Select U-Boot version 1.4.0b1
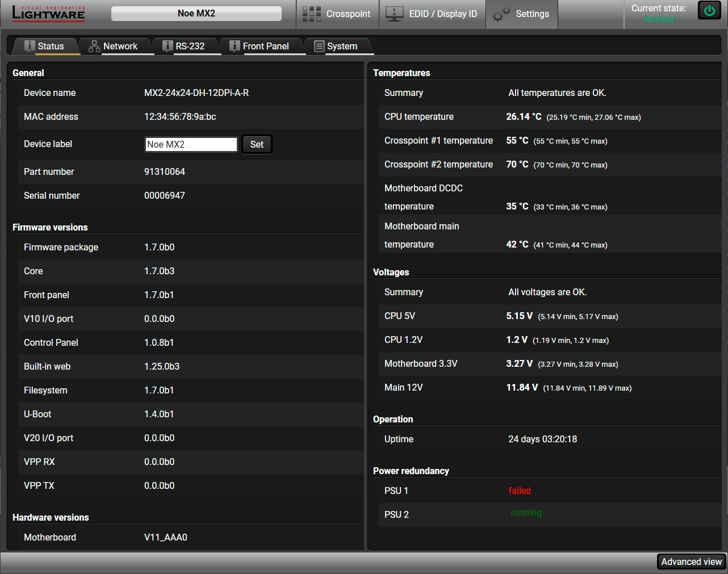 159,414
